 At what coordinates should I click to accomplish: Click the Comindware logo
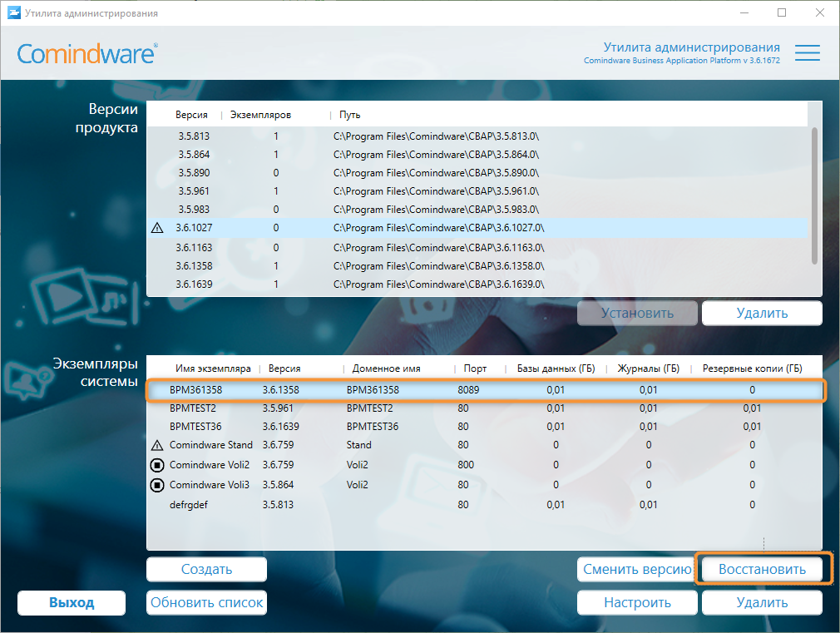point(87,53)
